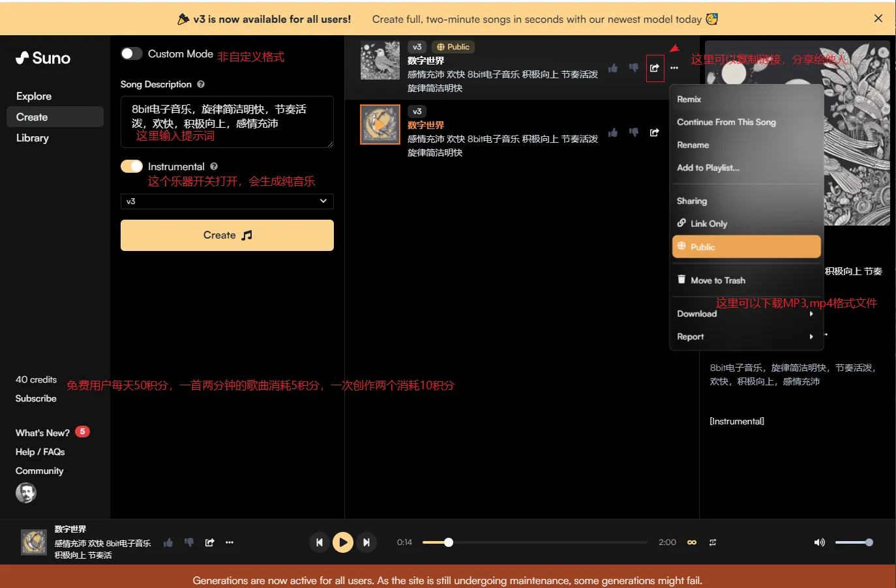Click the Song Description text field
Image resolution: width=896 pixels, height=588 pixels.
(x=227, y=121)
